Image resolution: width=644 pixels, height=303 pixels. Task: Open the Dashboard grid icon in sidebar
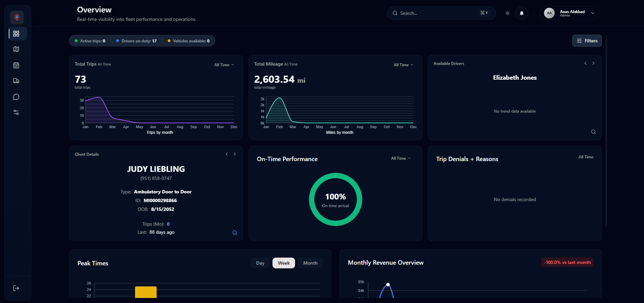point(16,34)
